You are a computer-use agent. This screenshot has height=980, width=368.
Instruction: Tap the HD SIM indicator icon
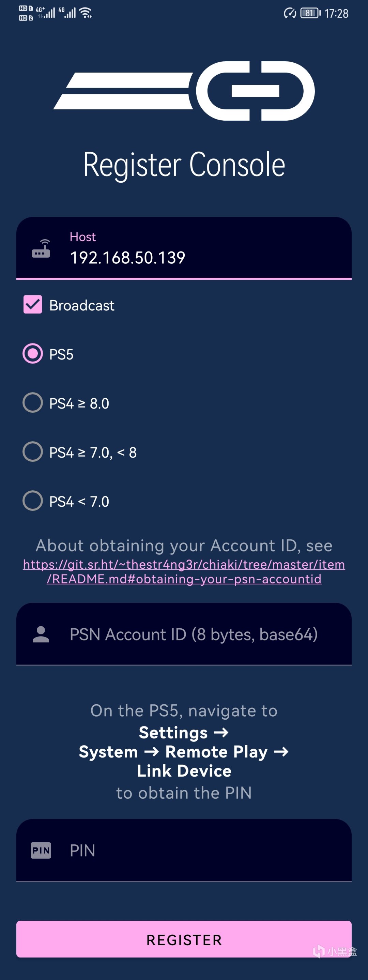coord(26,13)
